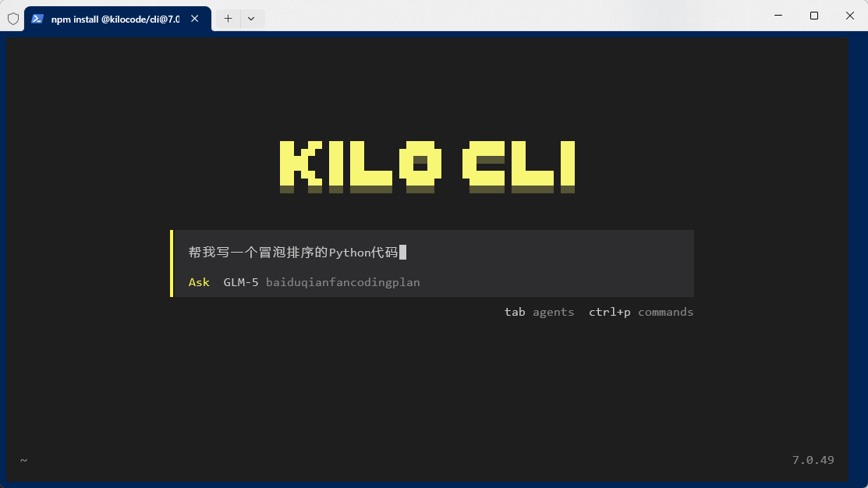
Task: Click the shield icon in the title bar
Action: [x=13, y=18]
